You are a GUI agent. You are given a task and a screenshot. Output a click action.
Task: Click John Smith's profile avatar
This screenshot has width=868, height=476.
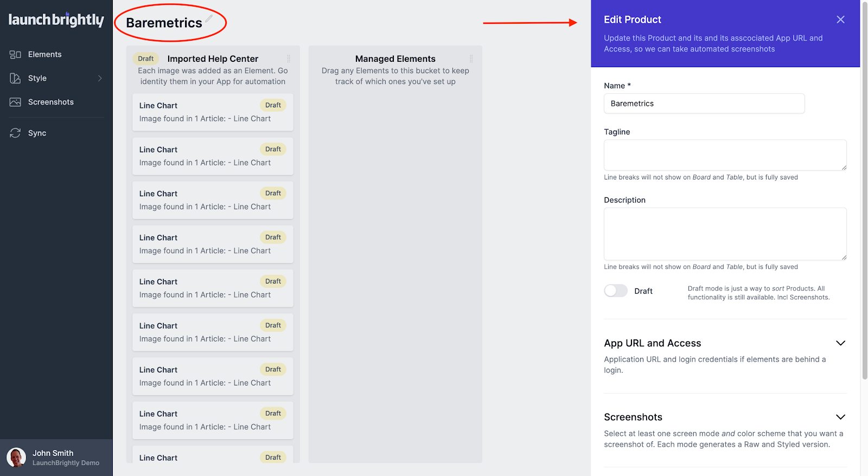pyautogui.click(x=16, y=458)
